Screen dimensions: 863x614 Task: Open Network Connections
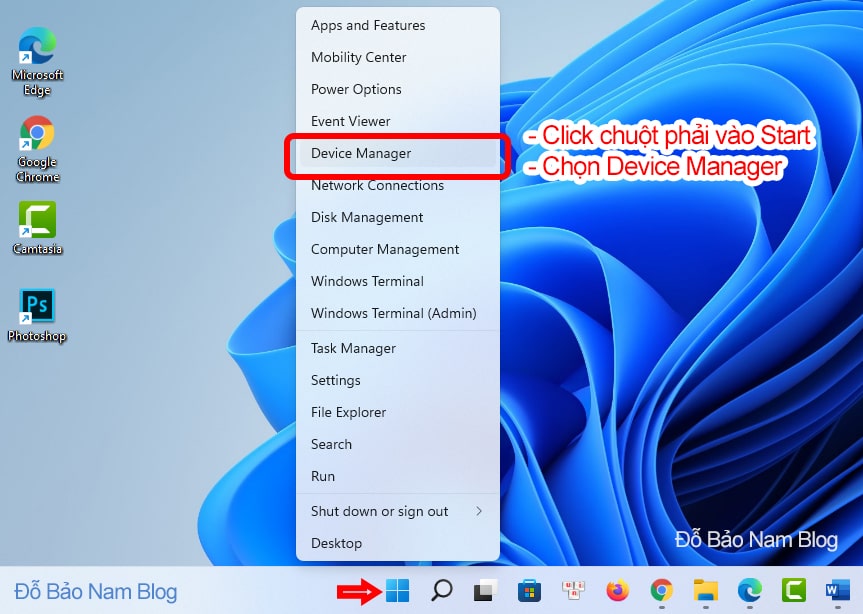[397, 185]
